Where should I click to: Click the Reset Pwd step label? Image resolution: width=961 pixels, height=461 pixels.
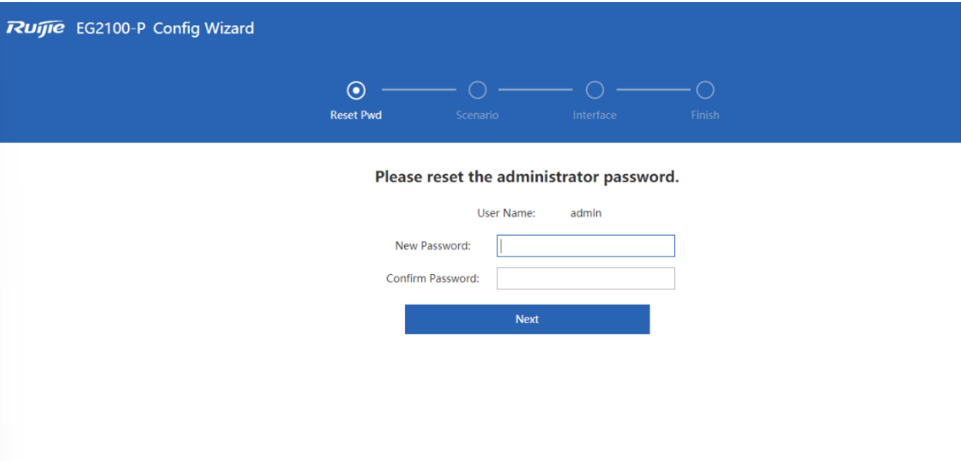[356, 115]
